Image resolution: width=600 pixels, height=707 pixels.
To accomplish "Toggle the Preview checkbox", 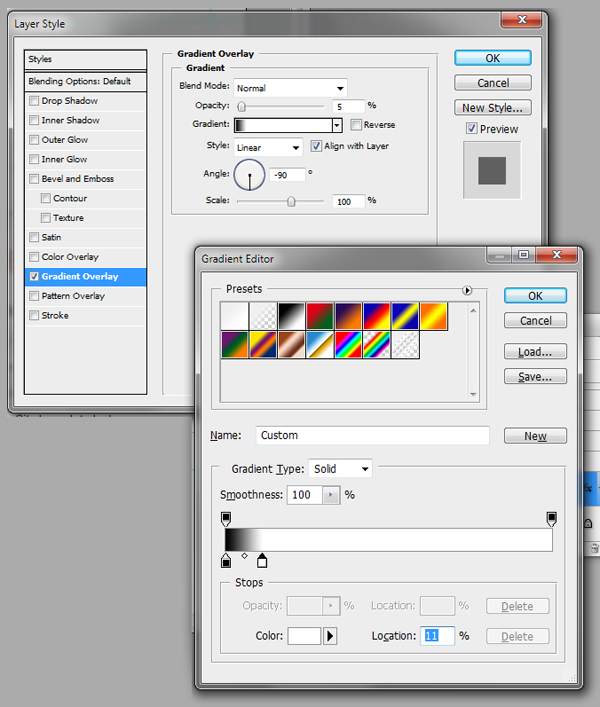I will [x=472, y=129].
